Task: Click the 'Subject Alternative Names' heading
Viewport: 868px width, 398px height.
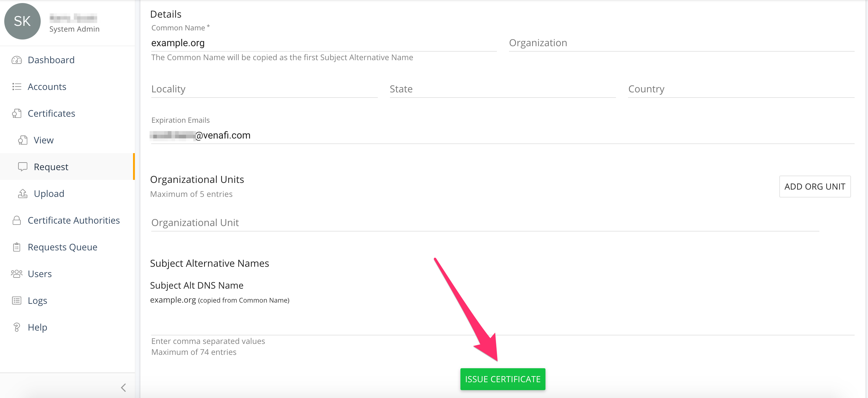Action: (x=209, y=263)
